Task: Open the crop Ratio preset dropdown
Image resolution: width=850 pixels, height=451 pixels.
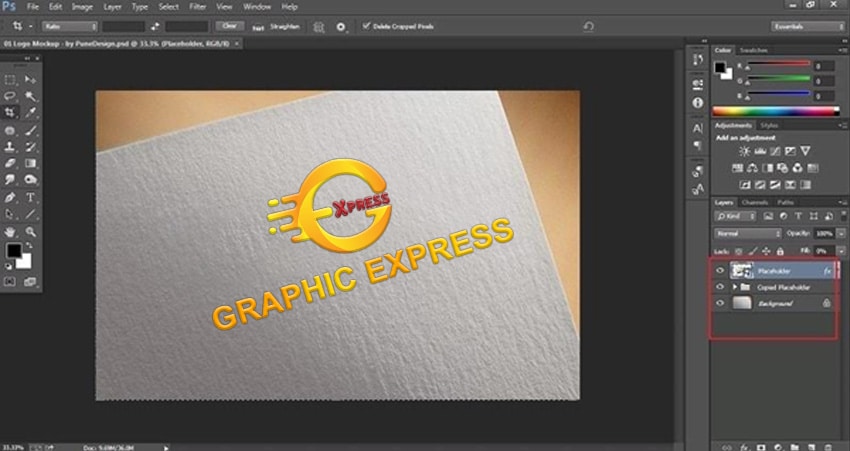Action: [70, 26]
